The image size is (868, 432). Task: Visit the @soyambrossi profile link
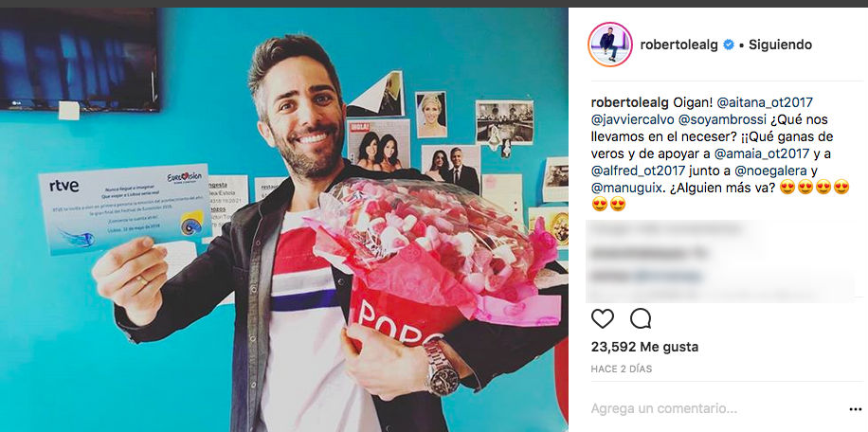725,119
